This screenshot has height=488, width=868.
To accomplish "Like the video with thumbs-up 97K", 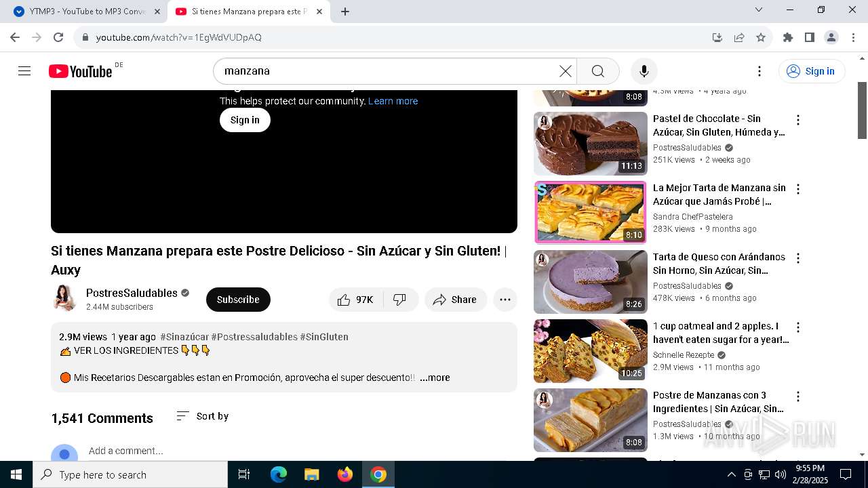I will click(x=356, y=300).
